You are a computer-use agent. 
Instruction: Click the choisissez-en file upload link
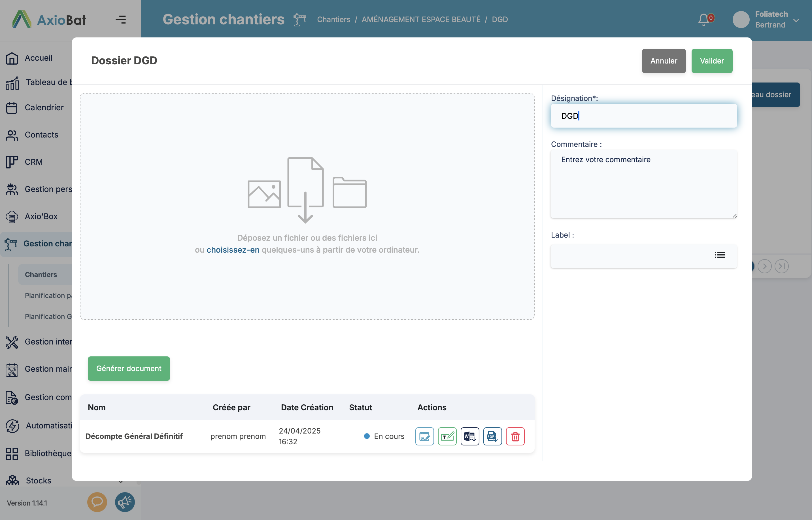(233, 250)
